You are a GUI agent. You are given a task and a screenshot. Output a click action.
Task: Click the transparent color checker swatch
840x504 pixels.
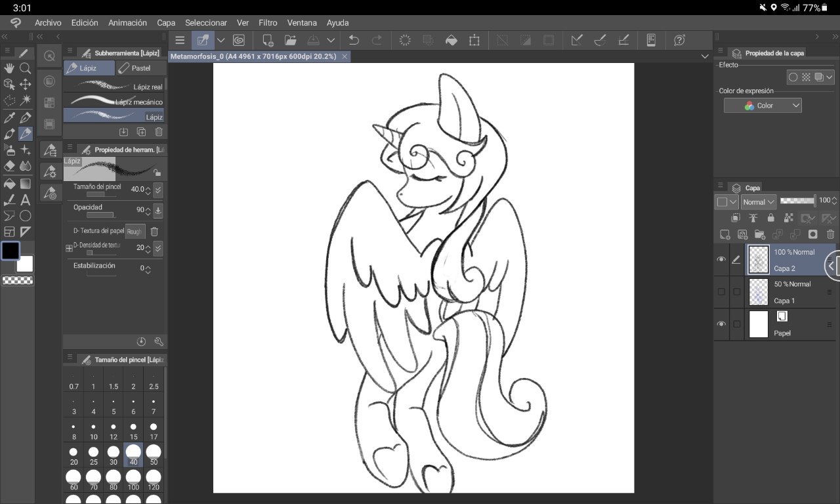(18, 280)
